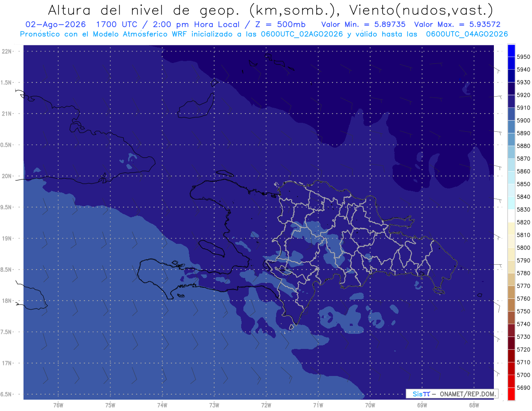Click the '0600UTC_02AGO2026' initialization time text
532x411 pixels.
302,34
